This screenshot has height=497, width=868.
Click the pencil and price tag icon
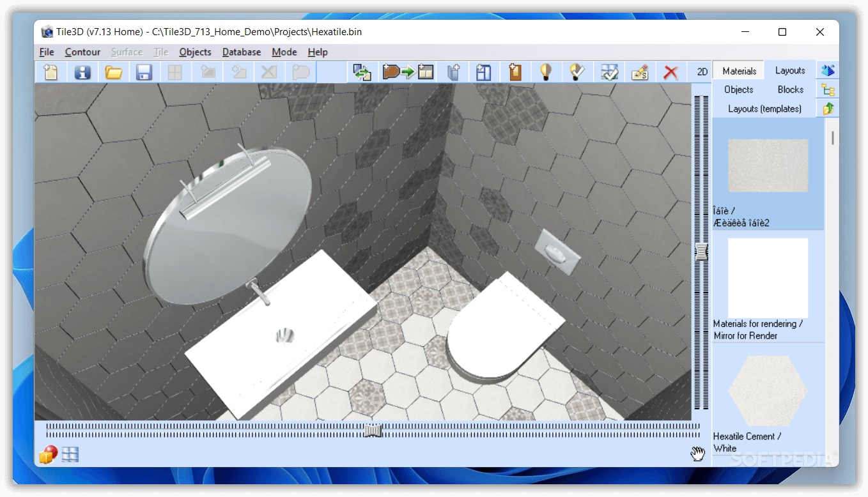coord(640,72)
